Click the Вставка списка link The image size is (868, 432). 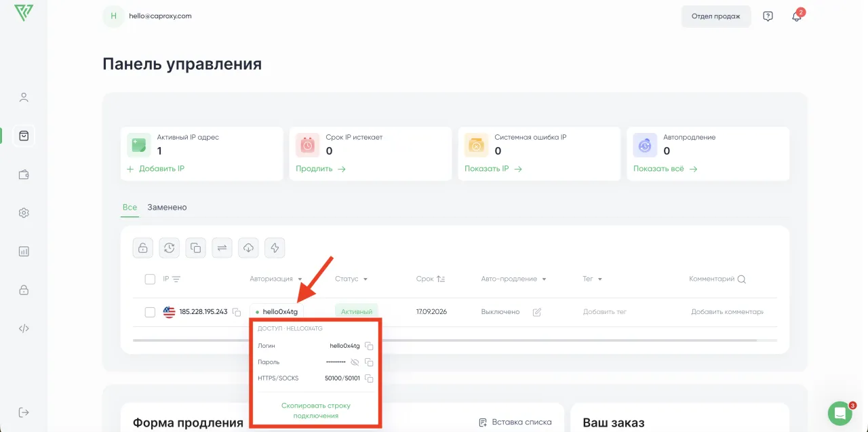pyautogui.click(x=515, y=423)
